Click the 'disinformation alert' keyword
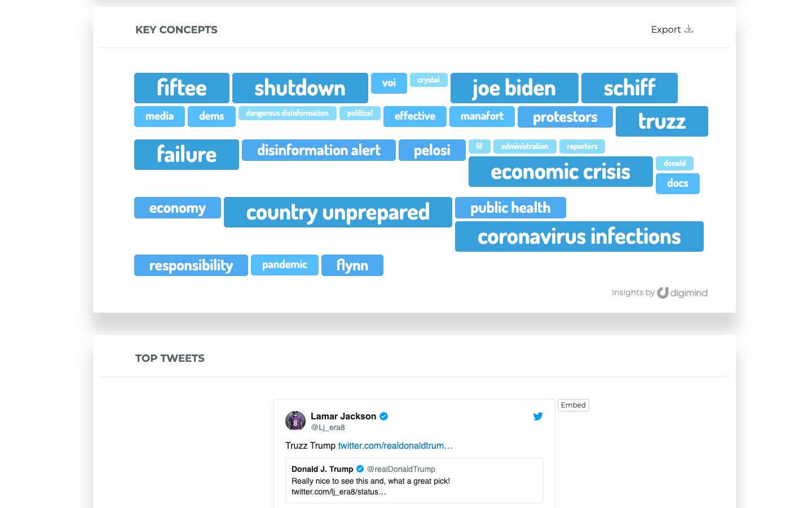The height and width of the screenshot is (508, 812). coord(318,150)
